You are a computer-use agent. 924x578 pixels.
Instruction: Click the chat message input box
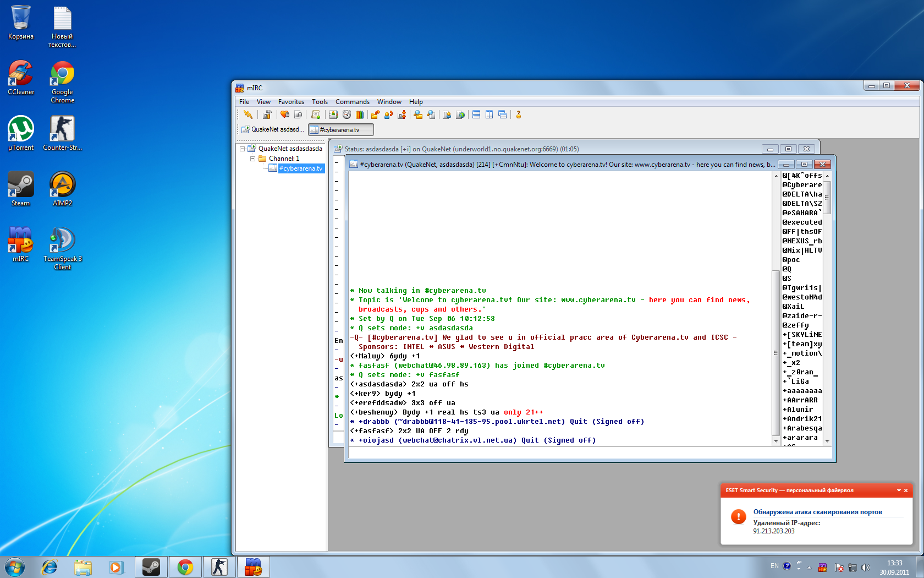pos(590,452)
